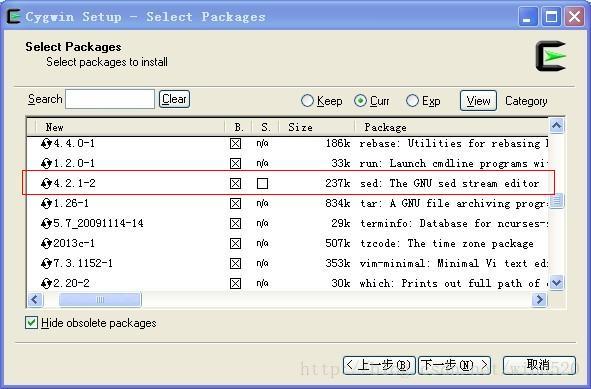Click the 507k size value
591x389 pixels.
tap(338, 244)
